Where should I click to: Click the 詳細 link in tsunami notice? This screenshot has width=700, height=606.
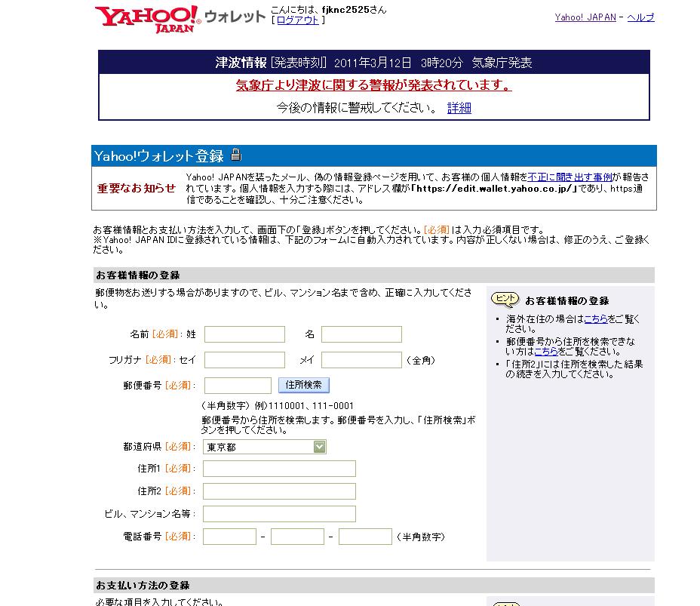pyautogui.click(x=459, y=108)
